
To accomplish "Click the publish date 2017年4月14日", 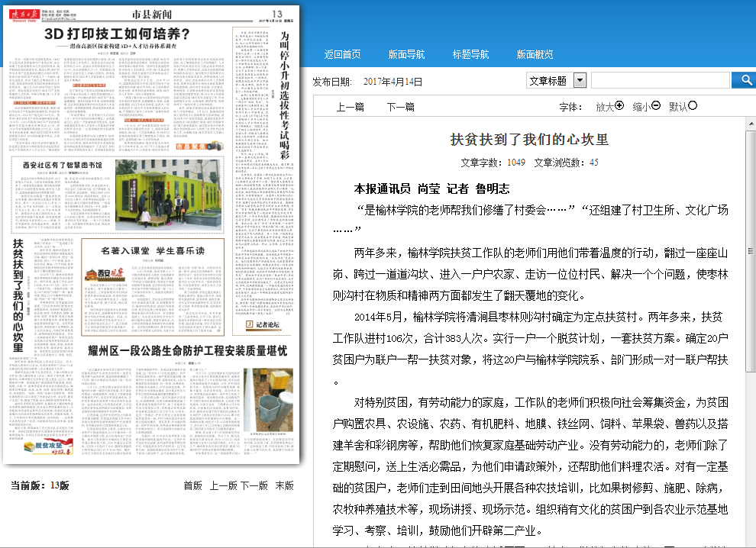I will coord(393,82).
